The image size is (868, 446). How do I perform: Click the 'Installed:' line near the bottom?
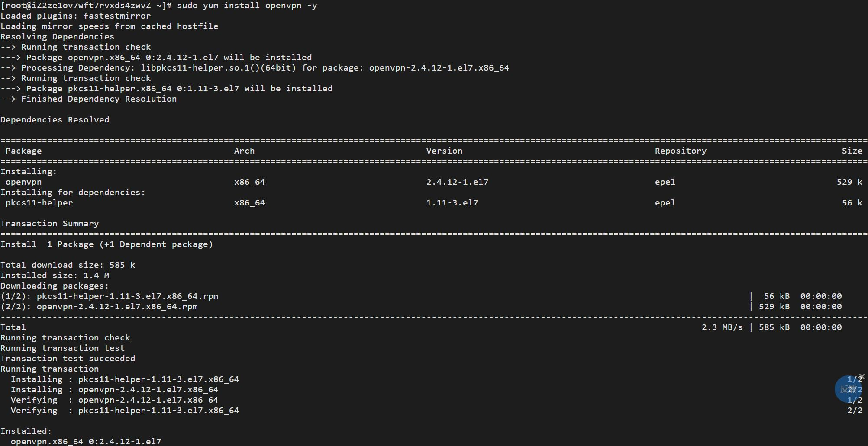coord(26,431)
